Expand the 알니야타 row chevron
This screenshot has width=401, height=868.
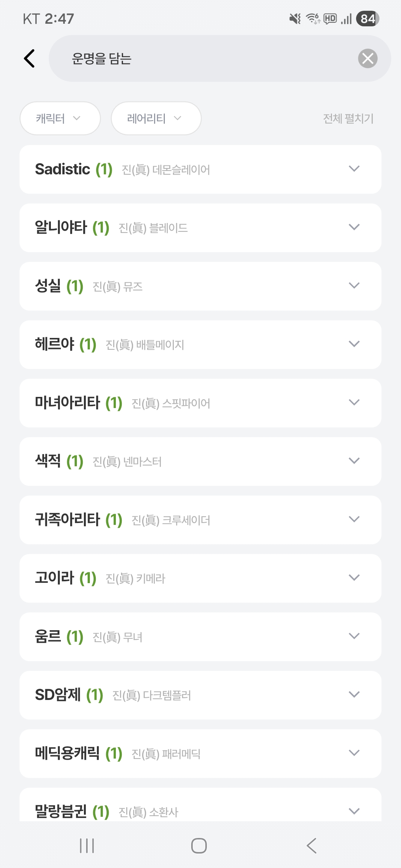click(x=354, y=227)
